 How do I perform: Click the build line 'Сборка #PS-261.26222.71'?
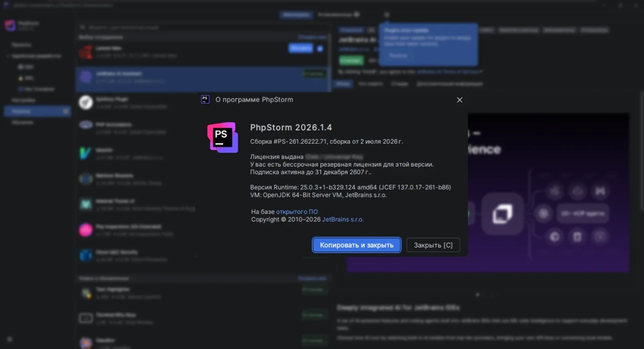pyautogui.click(x=326, y=142)
